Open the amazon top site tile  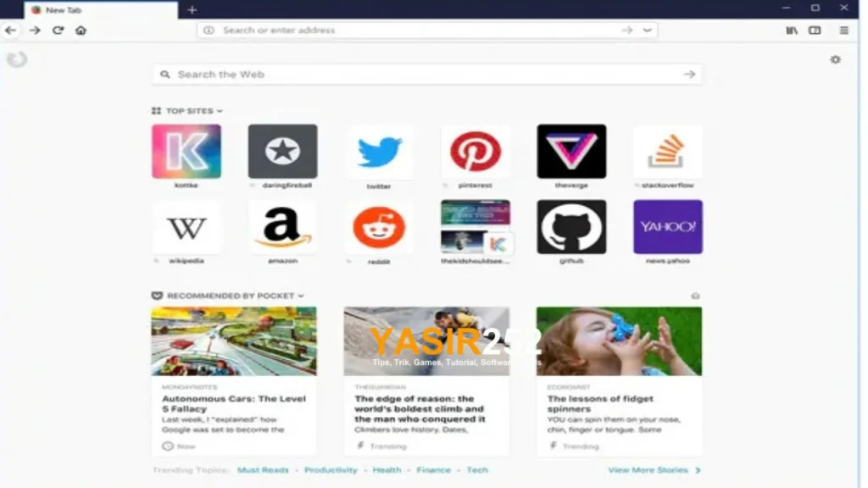point(282,227)
